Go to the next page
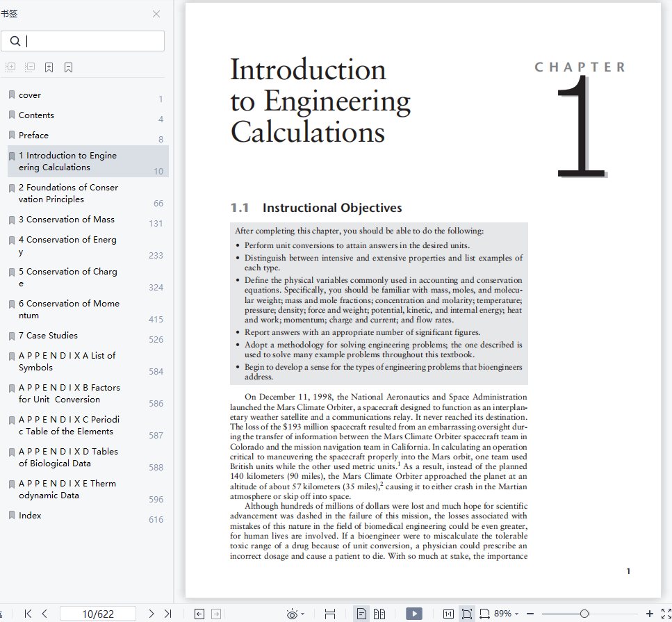This screenshot has width=672, height=622. point(151,614)
